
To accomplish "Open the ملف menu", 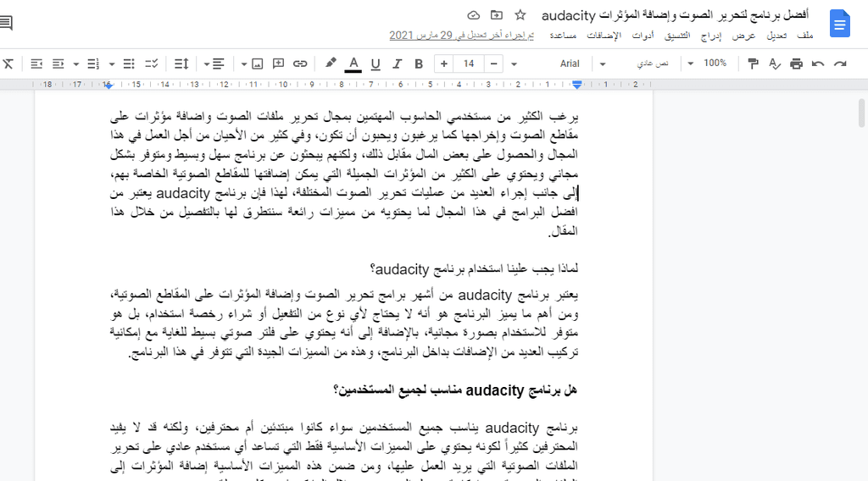I will 805,36.
